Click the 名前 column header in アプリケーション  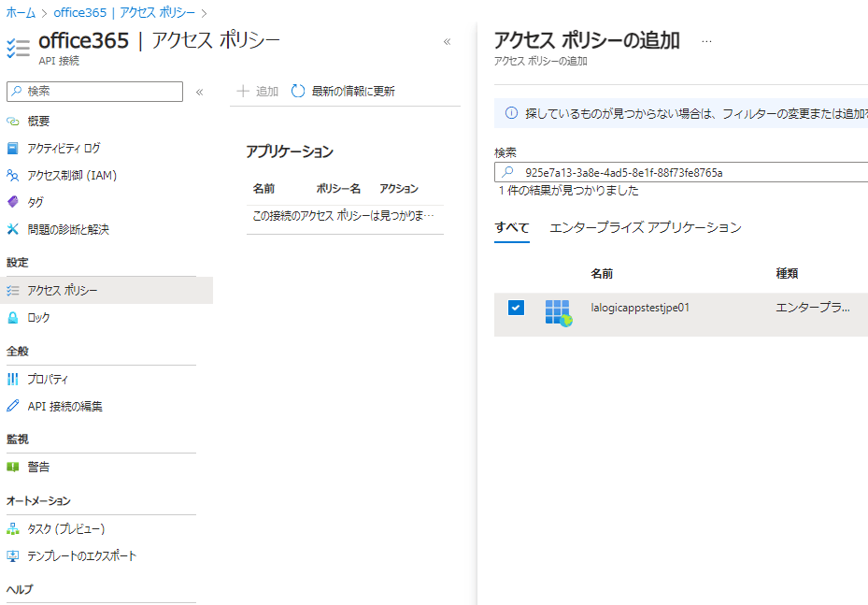pyautogui.click(x=263, y=189)
